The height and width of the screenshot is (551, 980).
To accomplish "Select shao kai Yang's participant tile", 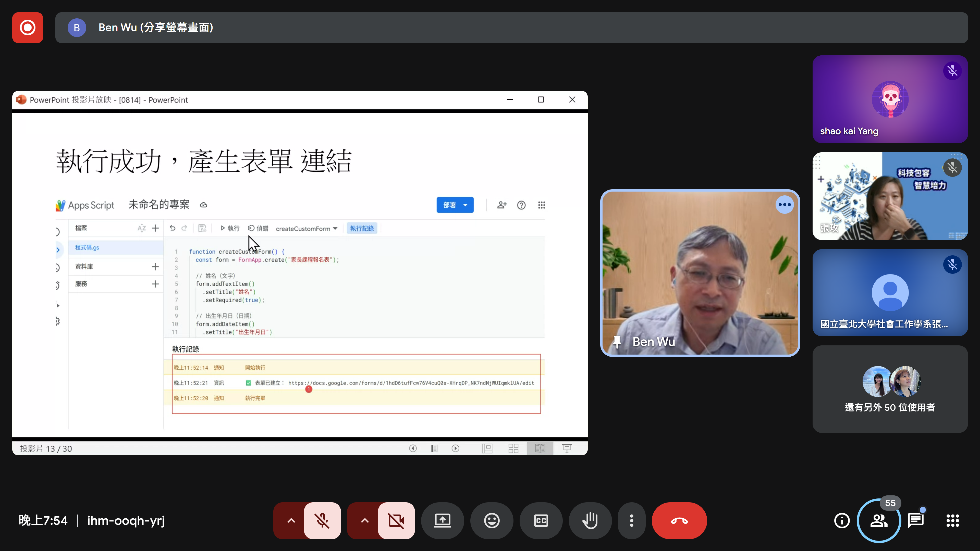I will [890, 99].
